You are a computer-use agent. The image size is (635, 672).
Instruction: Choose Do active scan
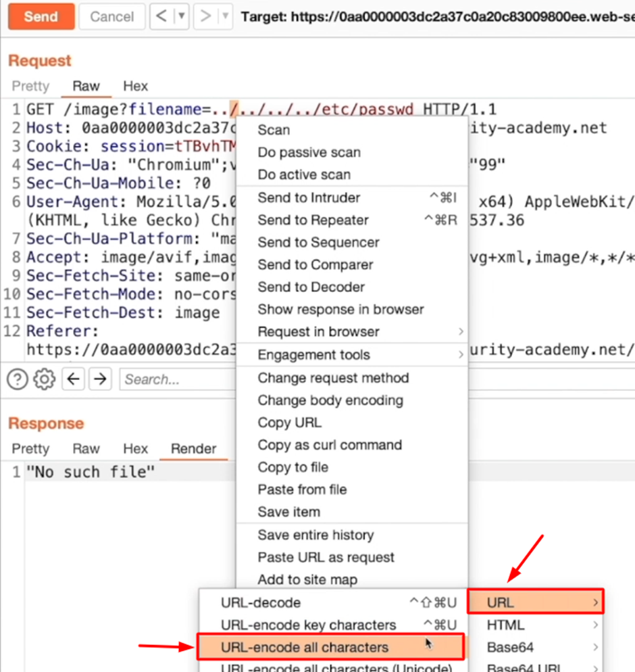pos(352,174)
